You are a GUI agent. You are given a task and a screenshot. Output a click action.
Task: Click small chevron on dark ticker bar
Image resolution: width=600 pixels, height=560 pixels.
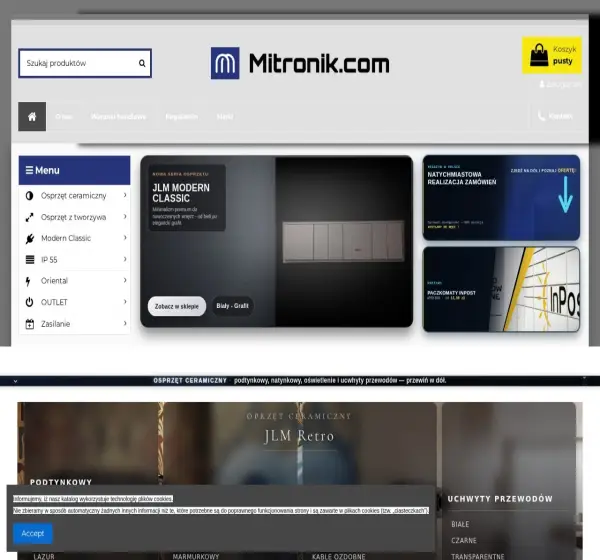click(x=15, y=381)
